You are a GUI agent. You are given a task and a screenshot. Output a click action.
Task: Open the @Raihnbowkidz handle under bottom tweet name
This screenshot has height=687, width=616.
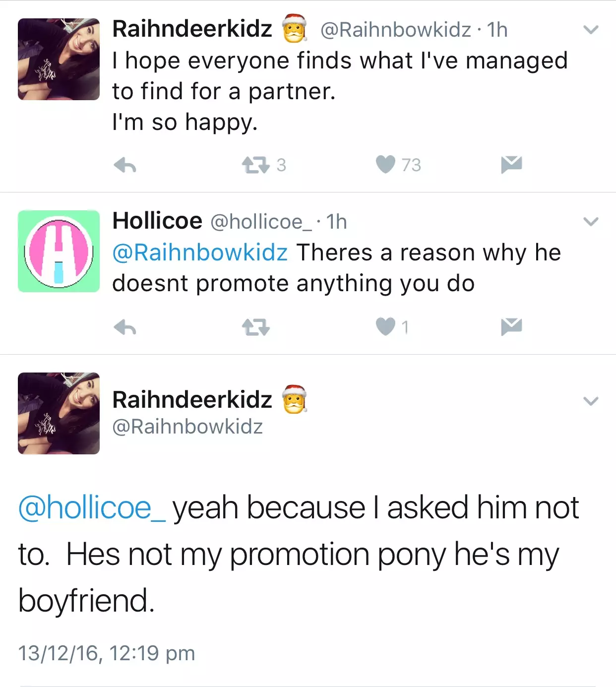(187, 427)
